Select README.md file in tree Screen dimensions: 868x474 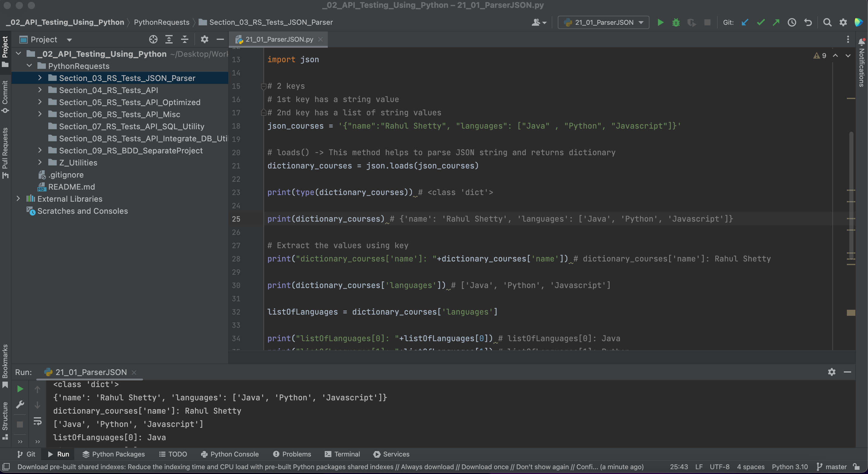72,187
